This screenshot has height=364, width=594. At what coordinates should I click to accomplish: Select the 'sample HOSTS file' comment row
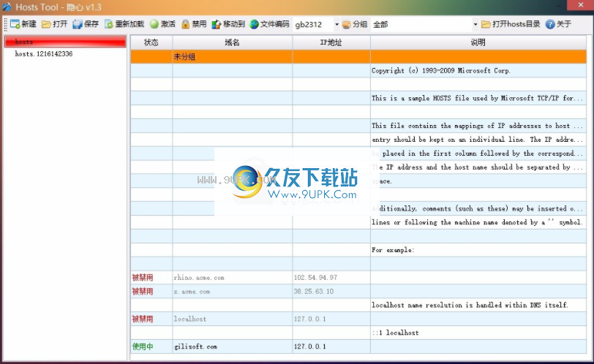(x=478, y=98)
